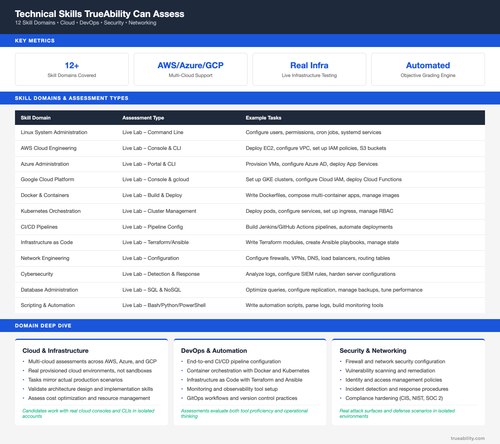
Task: Click 'Write Terraform modules' example text
Action: tap(322, 242)
